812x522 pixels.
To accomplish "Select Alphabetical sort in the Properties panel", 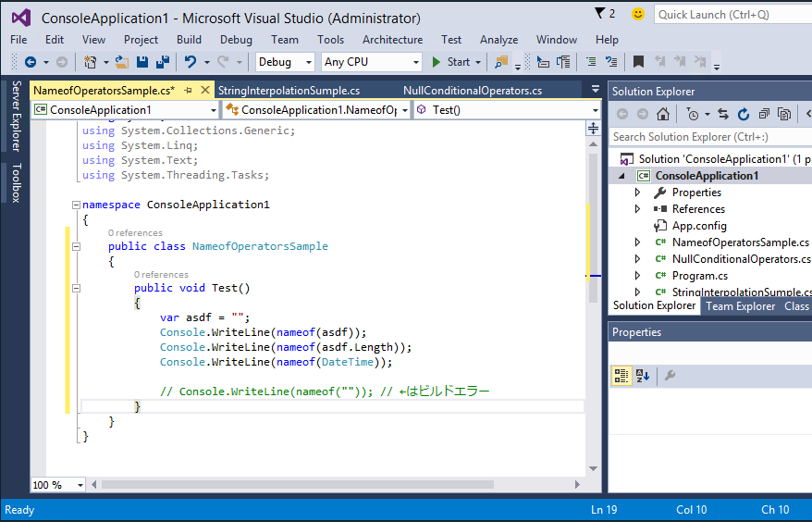I will point(643,376).
